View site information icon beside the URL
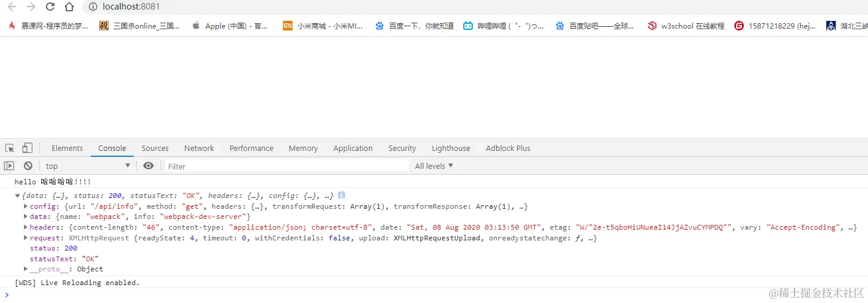868x303 pixels. [x=93, y=7]
